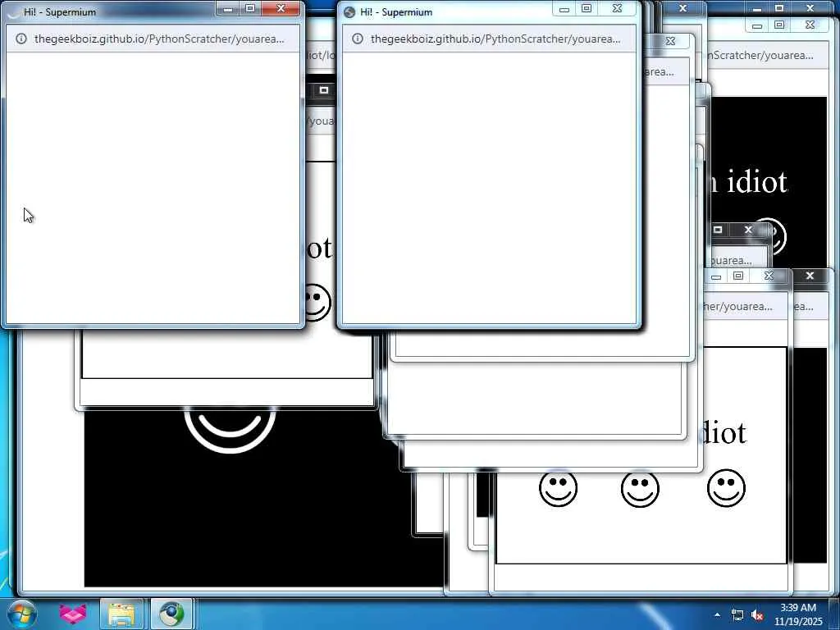Image resolution: width=840 pixels, height=630 pixels.
Task: Close the right Hi! - Supermium window
Action: tap(617, 8)
